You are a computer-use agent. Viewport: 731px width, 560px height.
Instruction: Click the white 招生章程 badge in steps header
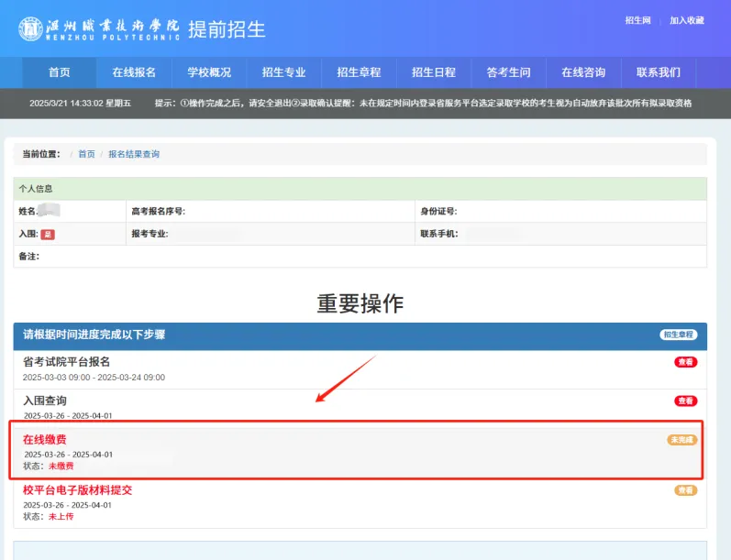[x=679, y=335]
